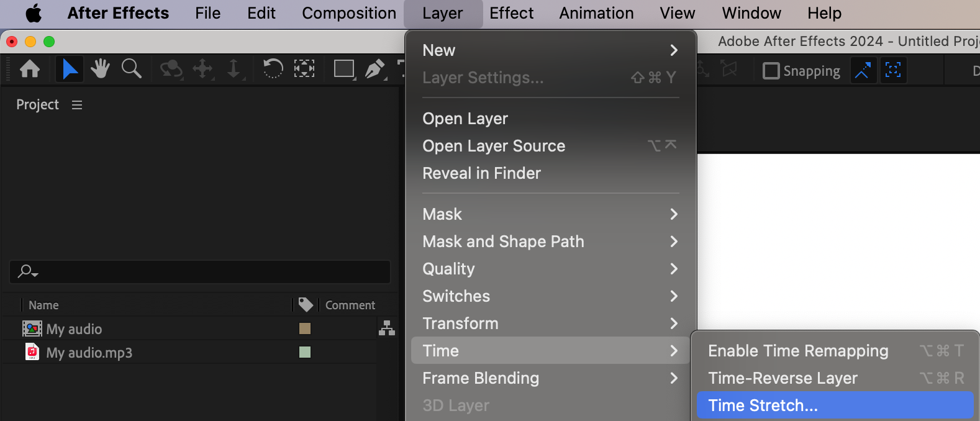The image size is (980, 421).
Task: Enable the Snapping checkbox
Action: tap(771, 71)
